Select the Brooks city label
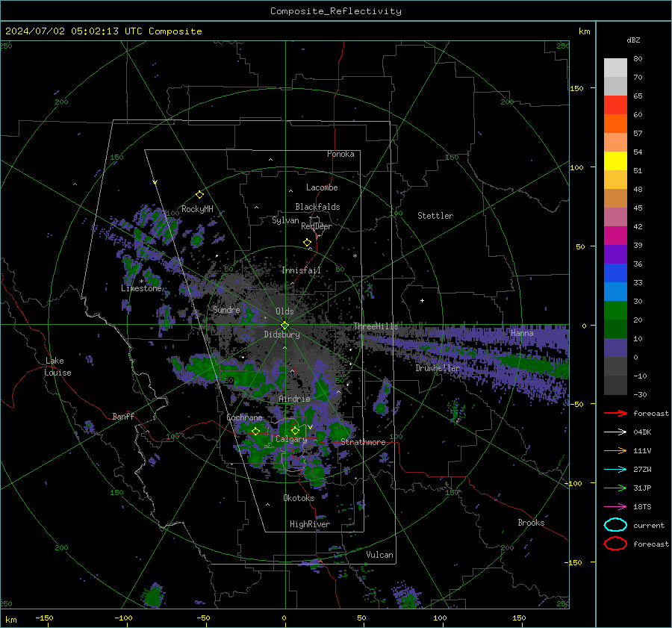The image size is (672, 628). pos(531,523)
